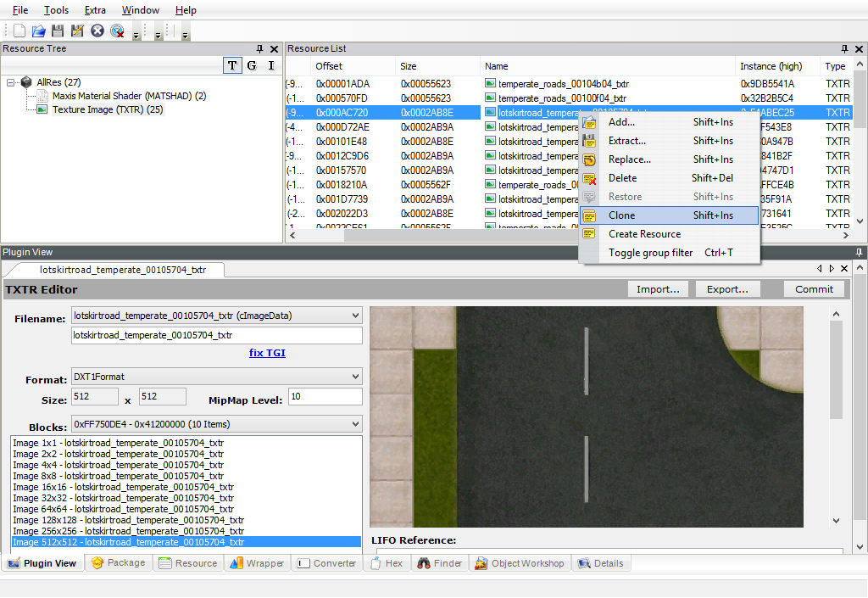Click the round toolbar icon with red X
This screenshot has height=598, width=868.
click(x=117, y=31)
